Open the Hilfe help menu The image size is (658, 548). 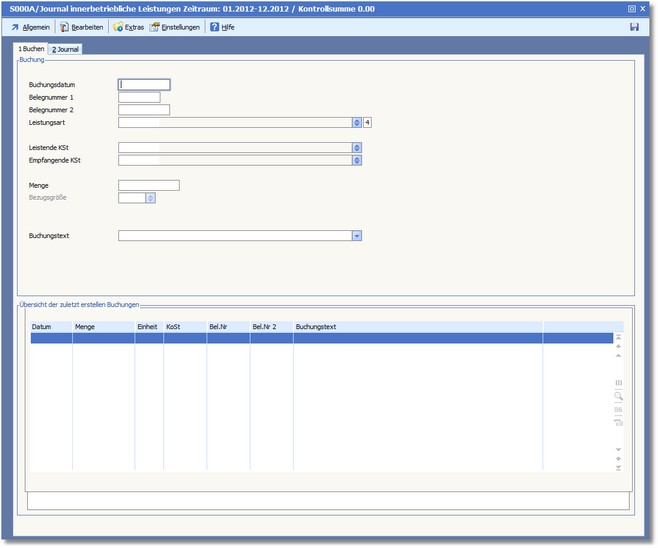click(221, 27)
